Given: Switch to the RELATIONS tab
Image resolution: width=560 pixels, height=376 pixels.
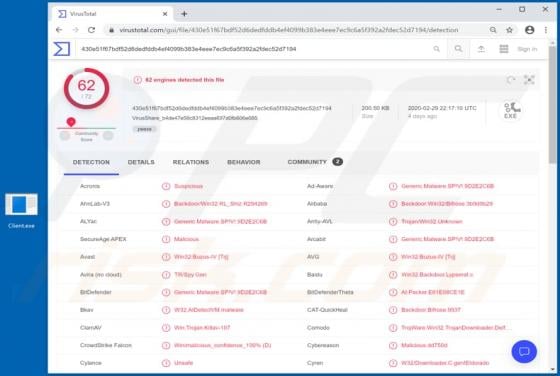Looking at the screenshot, I should (191, 162).
